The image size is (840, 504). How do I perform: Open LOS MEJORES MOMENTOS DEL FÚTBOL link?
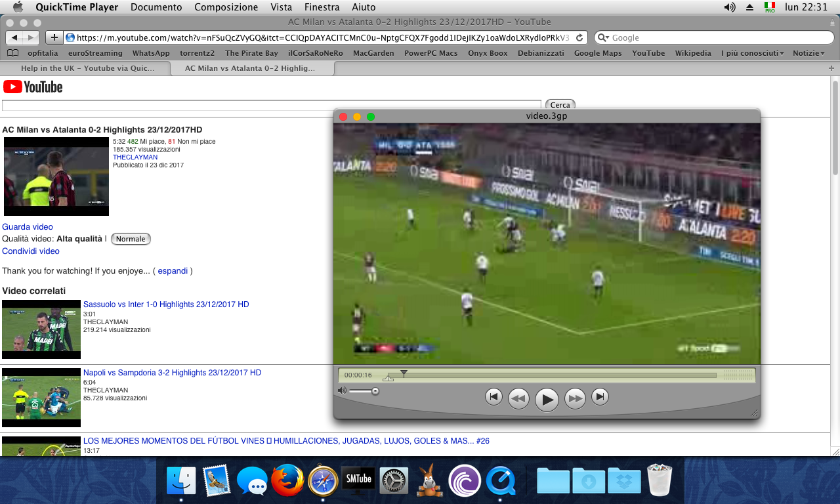pos(286,441)
